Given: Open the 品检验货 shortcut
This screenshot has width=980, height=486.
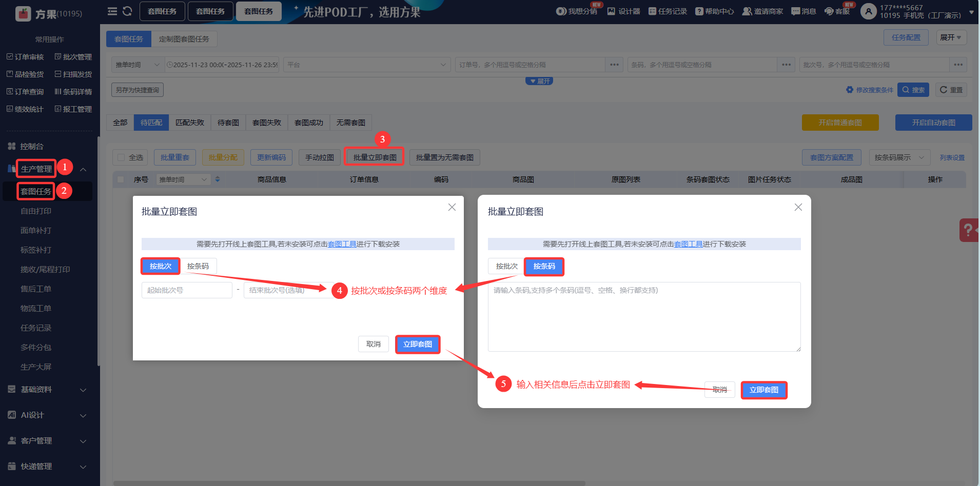Looking at the screenshot, I should pos(25,74).
